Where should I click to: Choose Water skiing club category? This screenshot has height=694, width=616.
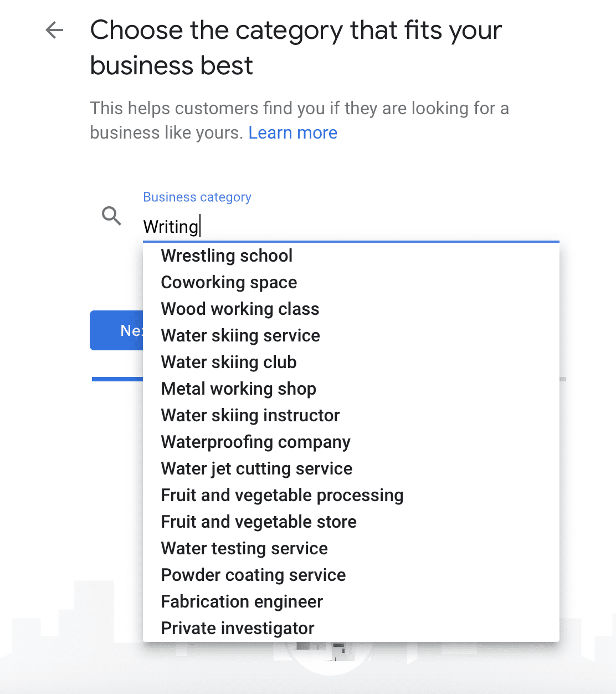coord(228,362)
